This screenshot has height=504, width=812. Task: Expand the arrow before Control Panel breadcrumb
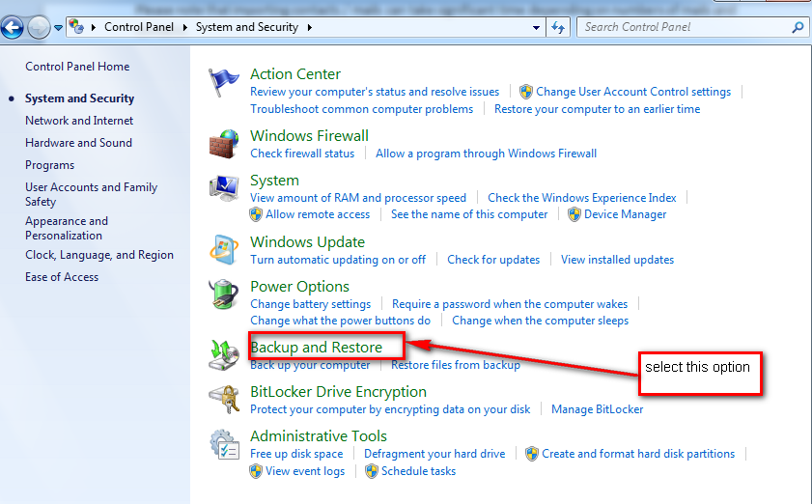[94, 27]
